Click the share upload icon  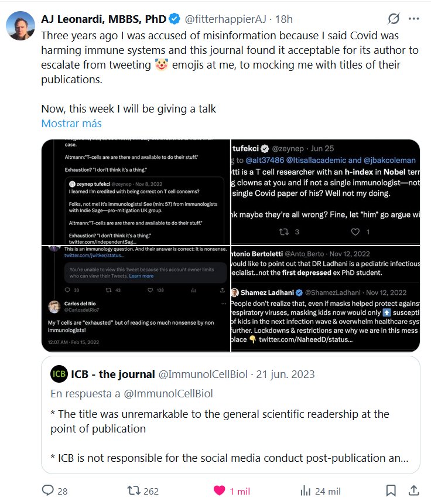pos(413,491)
